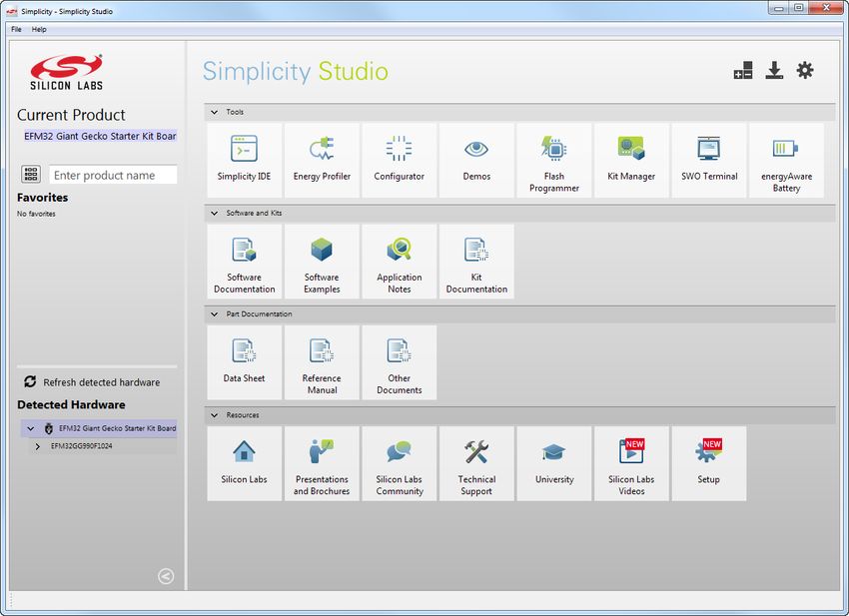Viewport: 849px width, 616px height.
Task: Open Other Documents tile
Action: pos(400,362)
